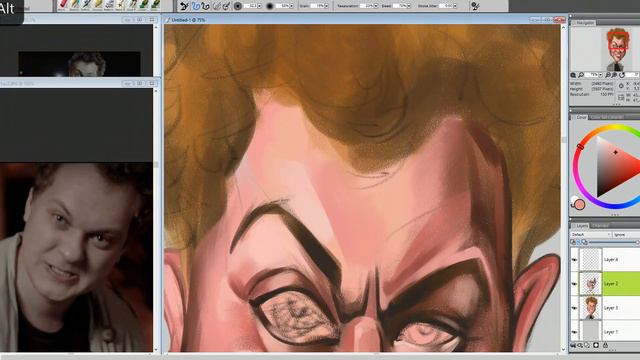Select the highlighted Layer 2 row
This screenshot has width=640, height=360.
tap(605, 284)
